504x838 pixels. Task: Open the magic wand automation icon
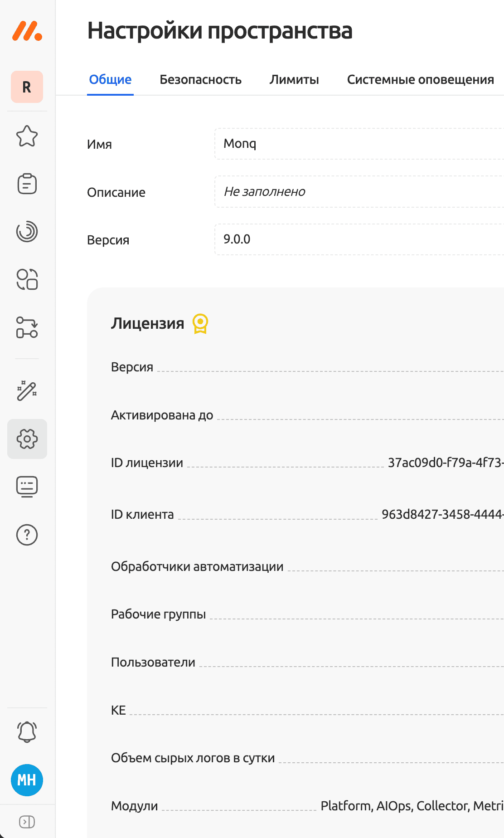click(27, 390)
